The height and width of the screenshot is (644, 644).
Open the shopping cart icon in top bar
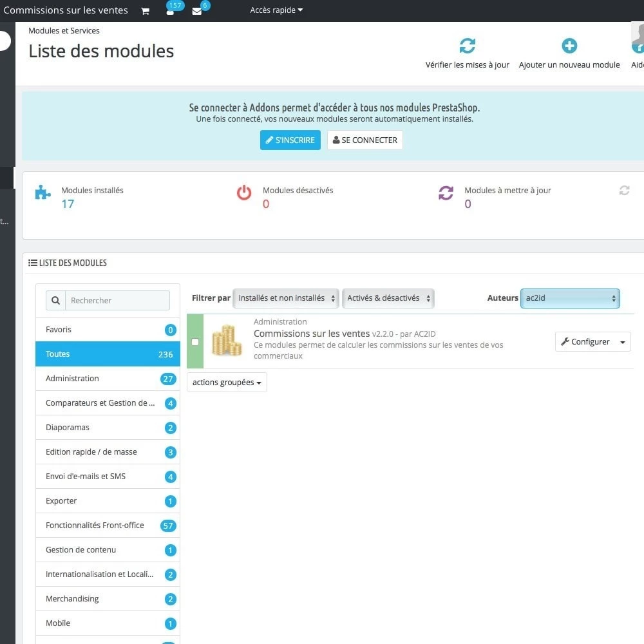click(x=145, y=11)
